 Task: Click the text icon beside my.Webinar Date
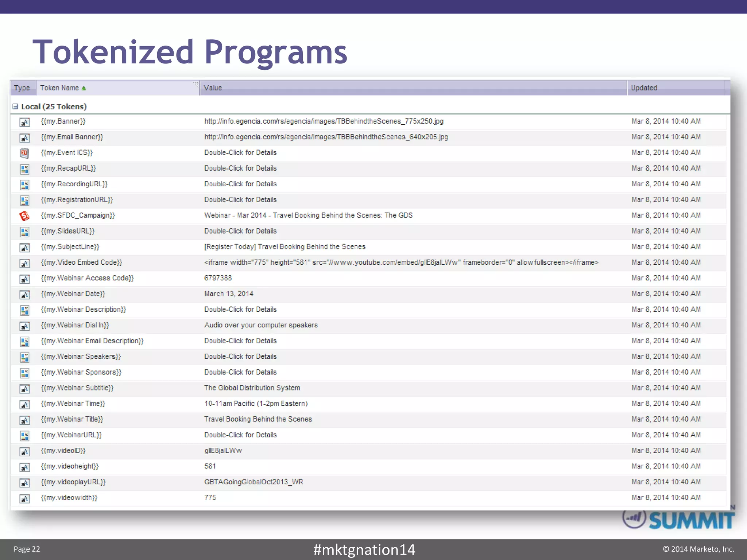24,295
